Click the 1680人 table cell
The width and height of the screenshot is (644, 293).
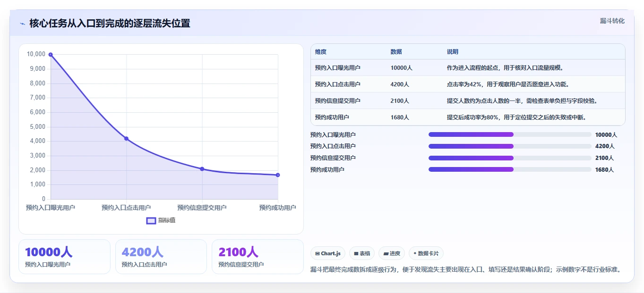(400, 117)
